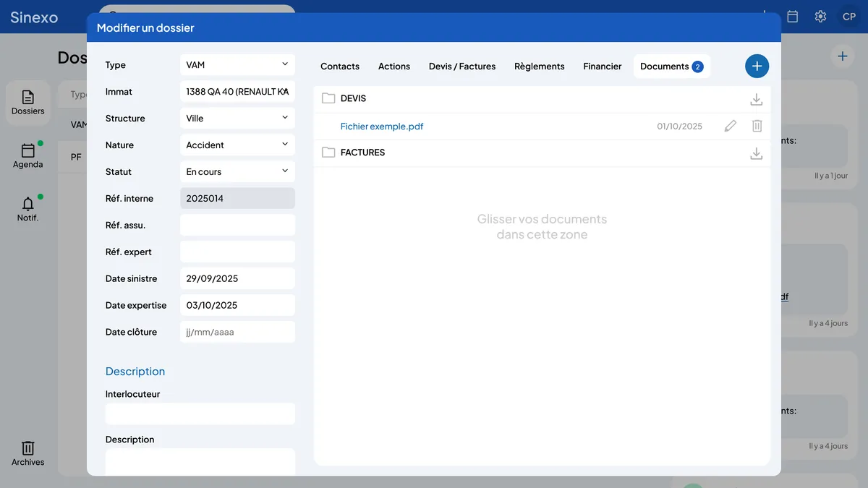868x488 pixels.
Task: Click the Réf. assu. input field
Action: [x=237, y=226]
